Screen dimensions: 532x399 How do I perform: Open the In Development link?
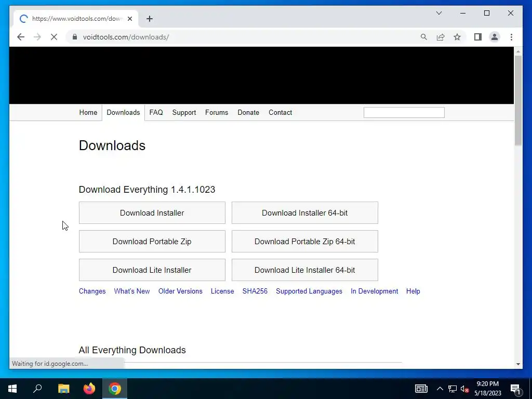[374, 291]
